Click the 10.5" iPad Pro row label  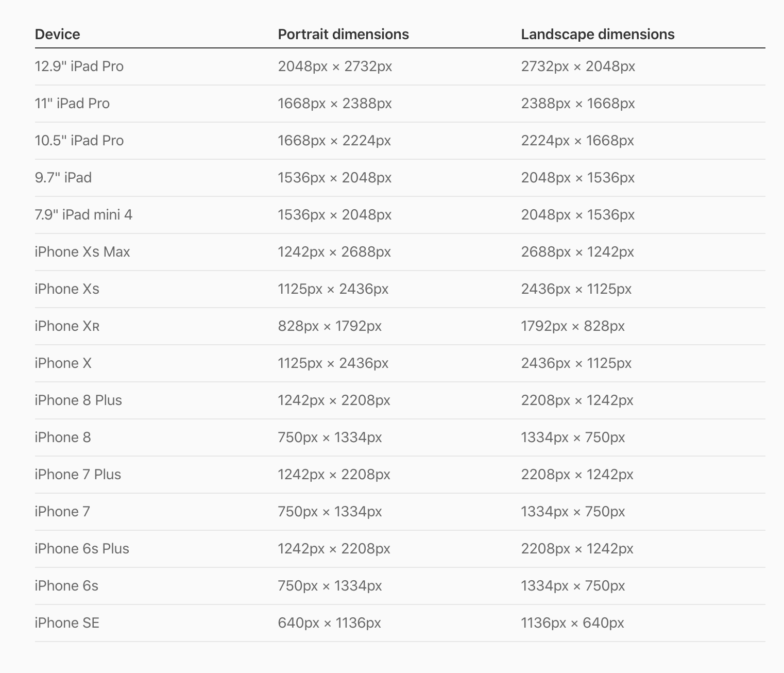coord(79,141)
